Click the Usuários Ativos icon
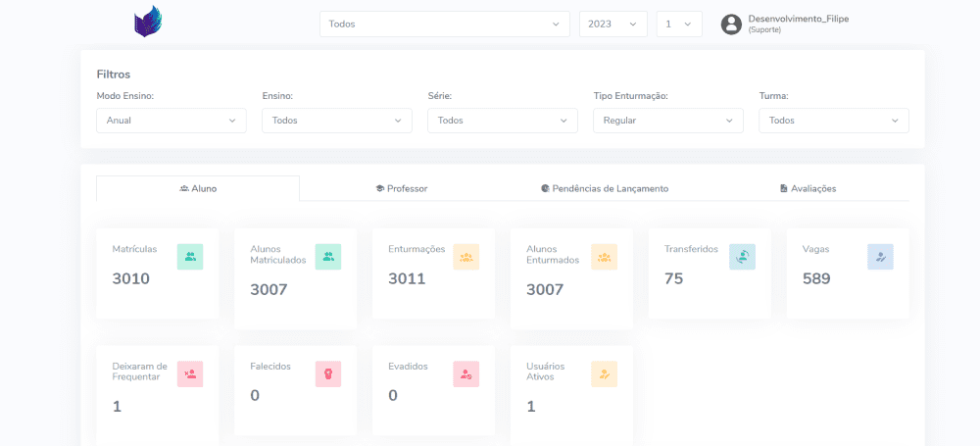The width and height of the screenshot is (980, 446). click(605, 373)
